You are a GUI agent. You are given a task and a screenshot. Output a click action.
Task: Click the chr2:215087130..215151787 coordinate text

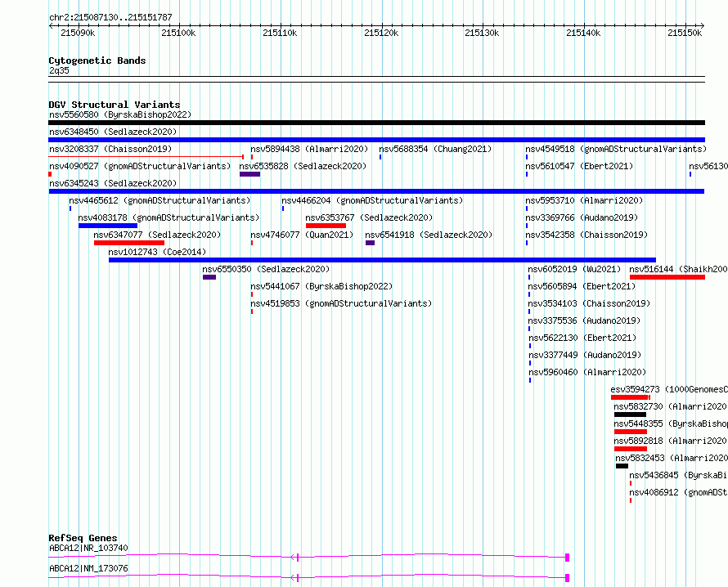click(111, 18)
